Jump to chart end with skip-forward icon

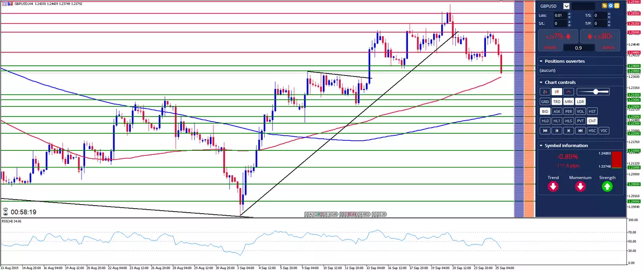[x=581, y=131]
